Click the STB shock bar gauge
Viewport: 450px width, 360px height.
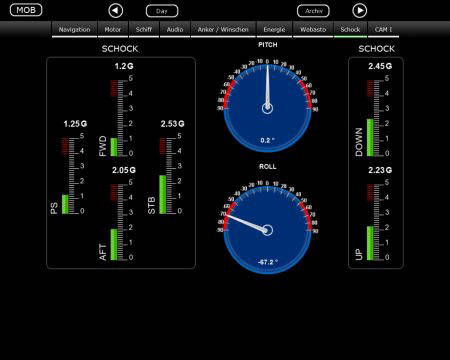click(171, 175)
